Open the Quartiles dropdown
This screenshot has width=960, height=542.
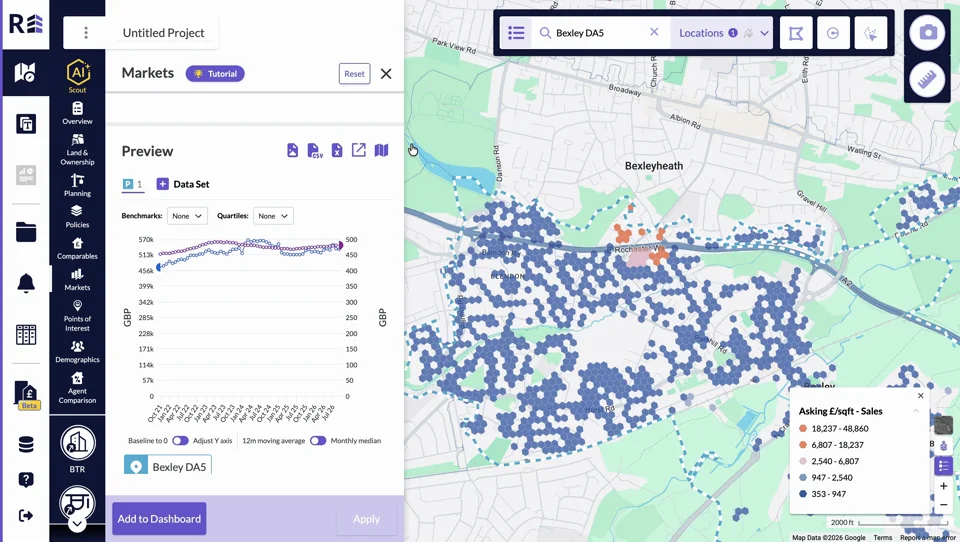tap(273, 216)
